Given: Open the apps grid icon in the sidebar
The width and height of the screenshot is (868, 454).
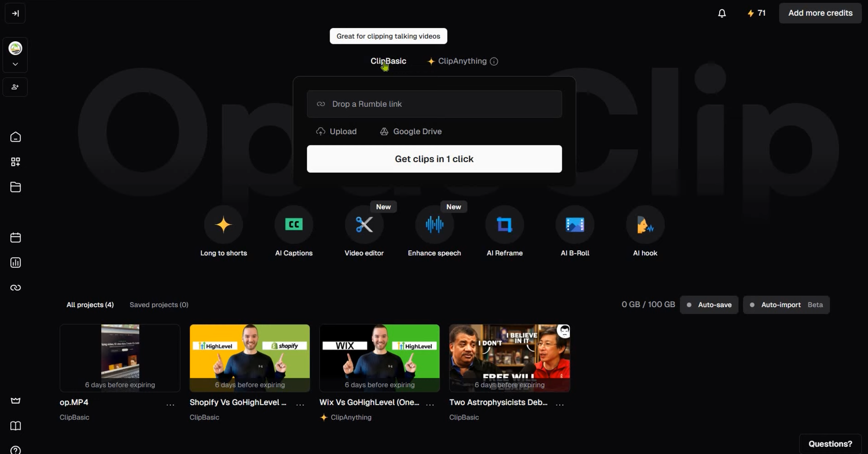Looking at the screenshot, I should point(16,162).
